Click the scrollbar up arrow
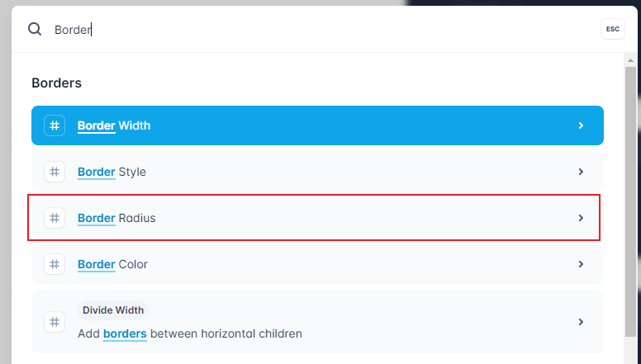This screenshot has width=641, height=364. point(630,60)
